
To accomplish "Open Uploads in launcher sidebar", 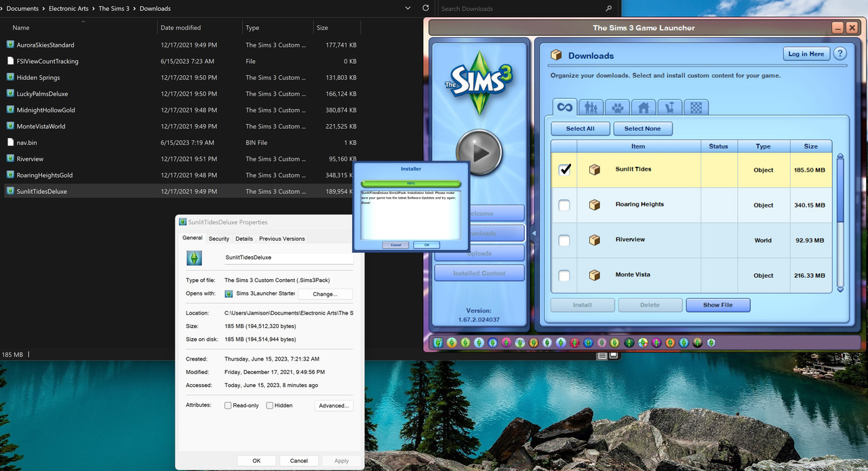I will click(x=479, y=253).
